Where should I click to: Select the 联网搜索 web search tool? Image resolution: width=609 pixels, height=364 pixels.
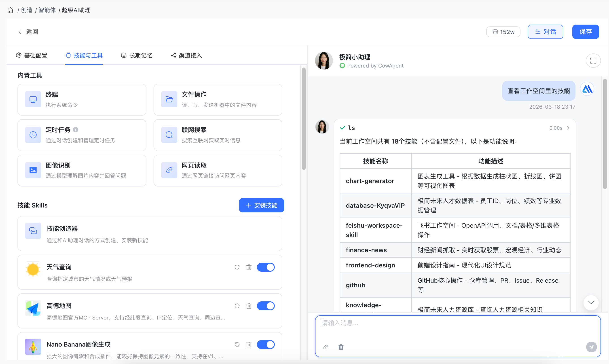point(218,135)
